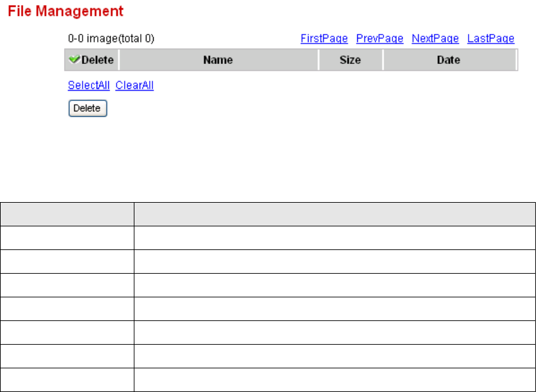Navigate to LastPage link
The height and width of the screenshot is (392, 539).
tap(490, 38)
